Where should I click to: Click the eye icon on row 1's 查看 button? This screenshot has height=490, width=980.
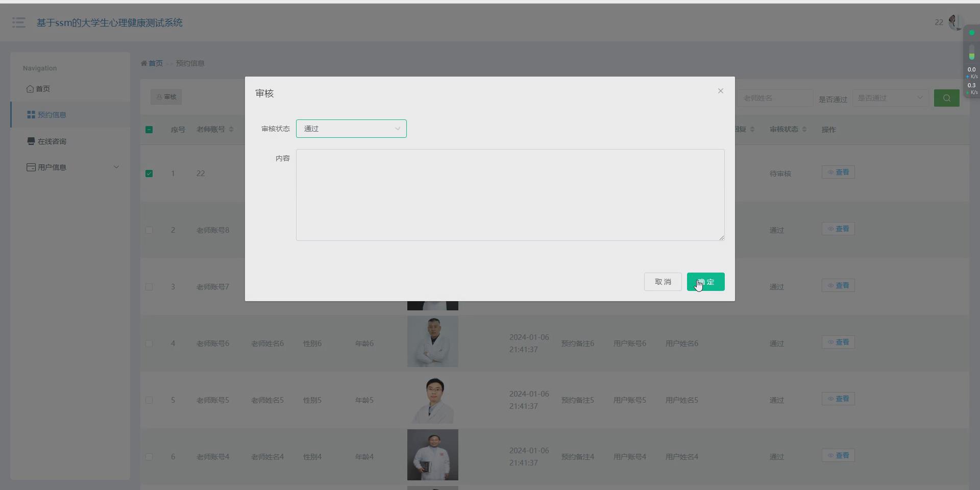(830, 172)
